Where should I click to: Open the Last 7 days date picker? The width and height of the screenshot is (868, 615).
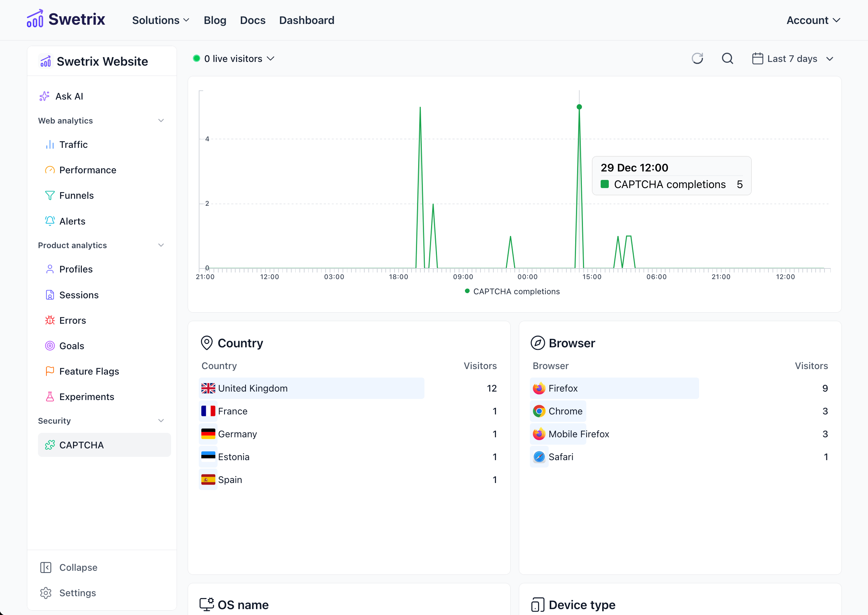pos(792,58)
